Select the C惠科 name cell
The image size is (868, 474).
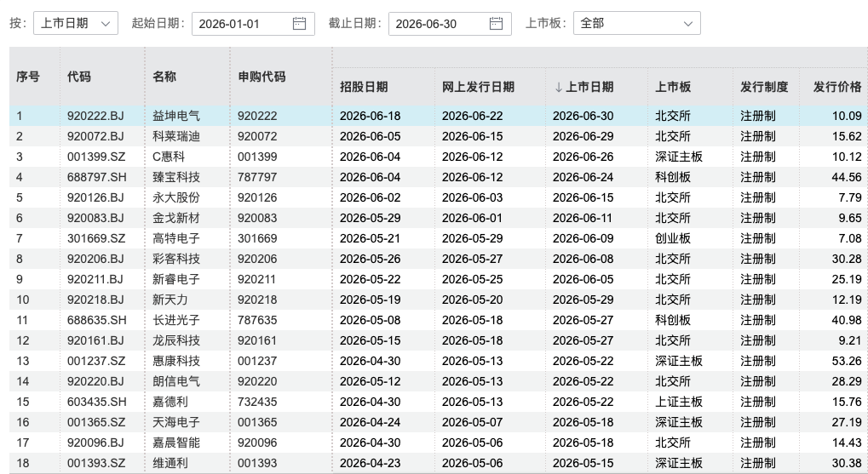(169, 157)
